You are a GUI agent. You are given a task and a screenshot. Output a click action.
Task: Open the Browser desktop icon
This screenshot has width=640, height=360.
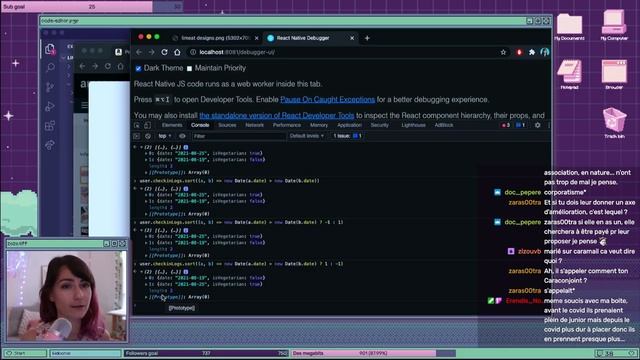(614, 75)
